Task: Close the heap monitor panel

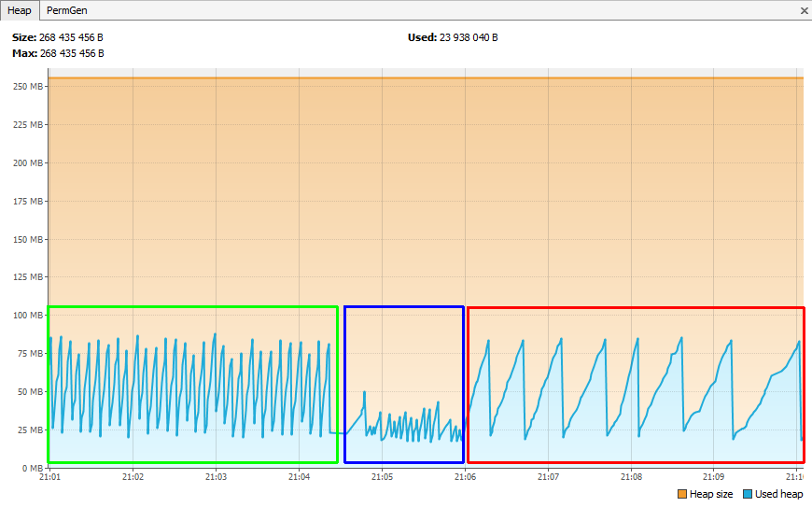Action: [x=804, y=10]
